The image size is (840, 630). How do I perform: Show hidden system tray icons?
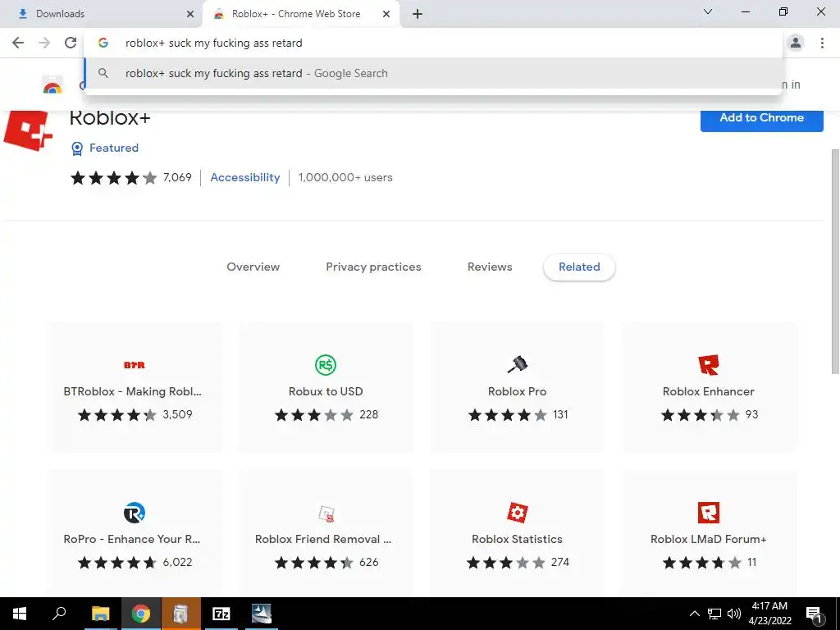[694, 614]
